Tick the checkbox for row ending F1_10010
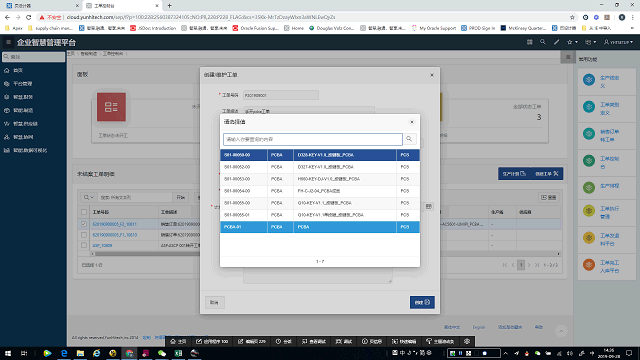 click(x=84, y=235)
